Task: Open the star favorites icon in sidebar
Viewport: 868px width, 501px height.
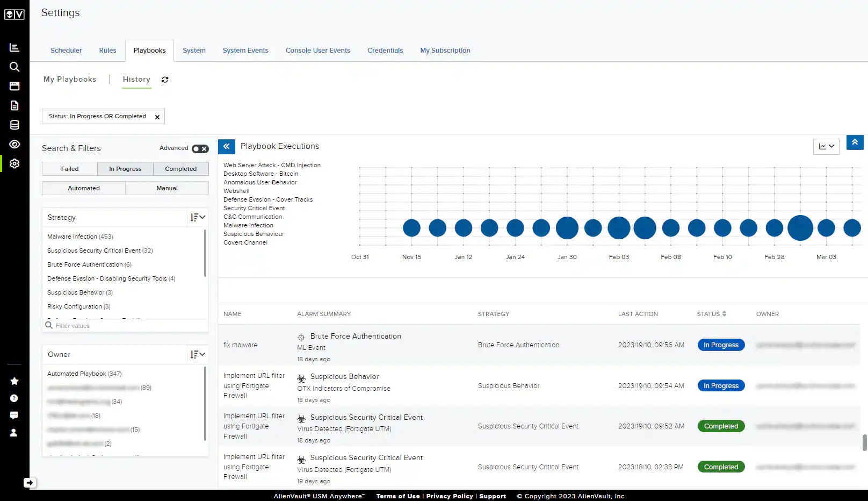Action: click(15, 381)
